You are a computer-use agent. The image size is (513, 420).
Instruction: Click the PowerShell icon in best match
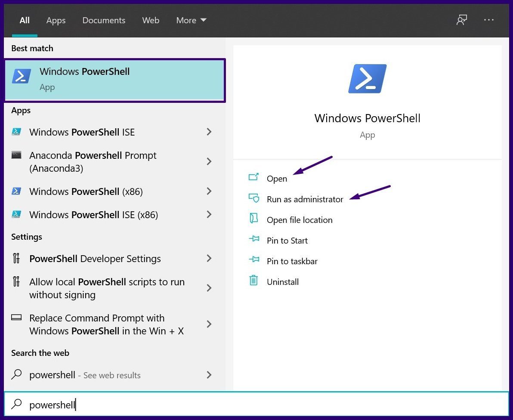click(21, 76)
